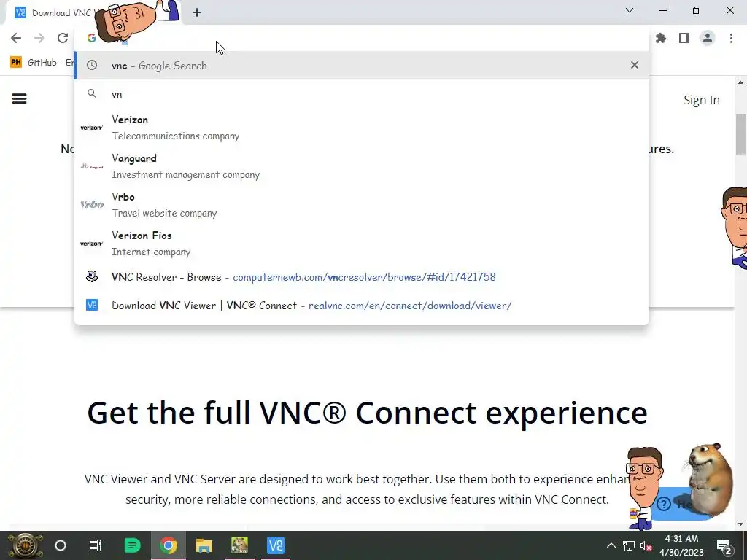747x560 pixels.
Task: Click the Google icon in address bar
Action: pos(91,38)
